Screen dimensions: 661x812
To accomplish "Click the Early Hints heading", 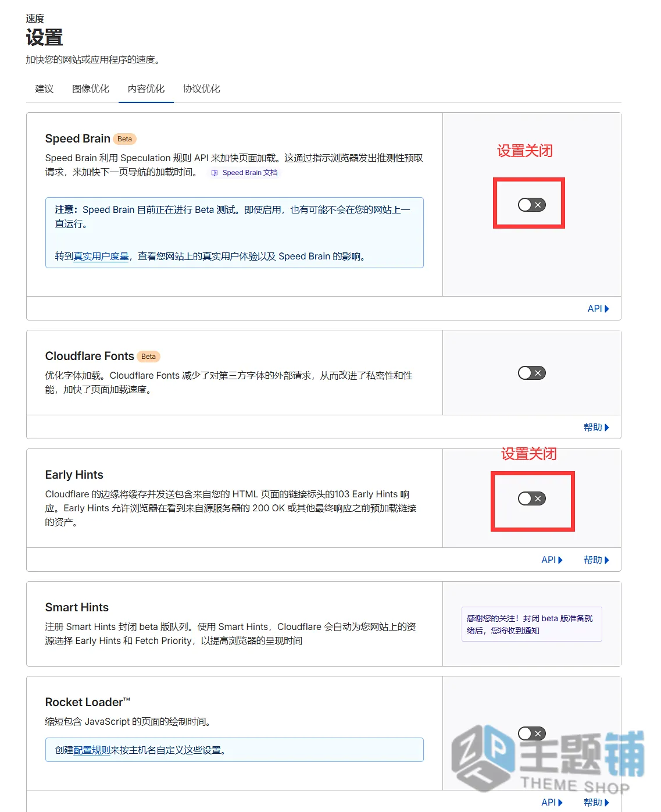I will [74, 475].
